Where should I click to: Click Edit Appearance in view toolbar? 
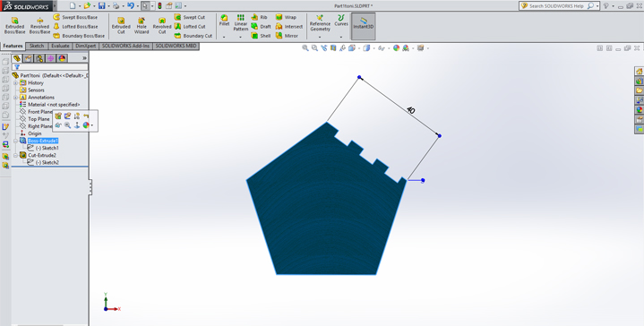[396, 48]
